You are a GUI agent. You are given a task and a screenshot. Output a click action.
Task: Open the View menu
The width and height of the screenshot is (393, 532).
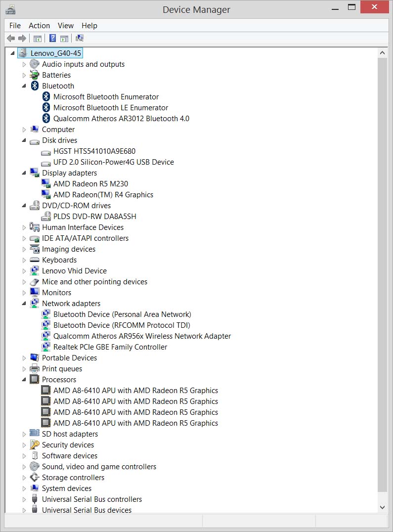click(65, 25)
